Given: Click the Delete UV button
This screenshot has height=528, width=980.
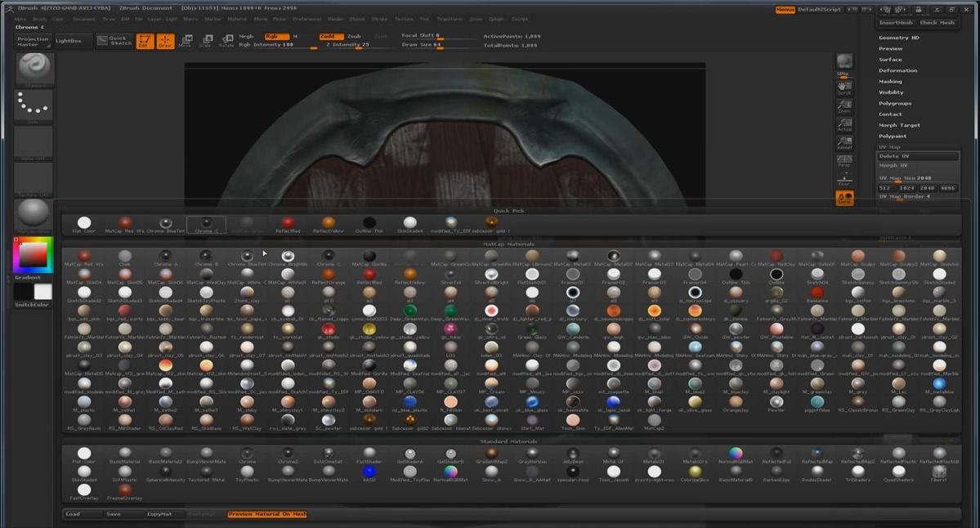Looking at the screenshot, I should point(918,156).
